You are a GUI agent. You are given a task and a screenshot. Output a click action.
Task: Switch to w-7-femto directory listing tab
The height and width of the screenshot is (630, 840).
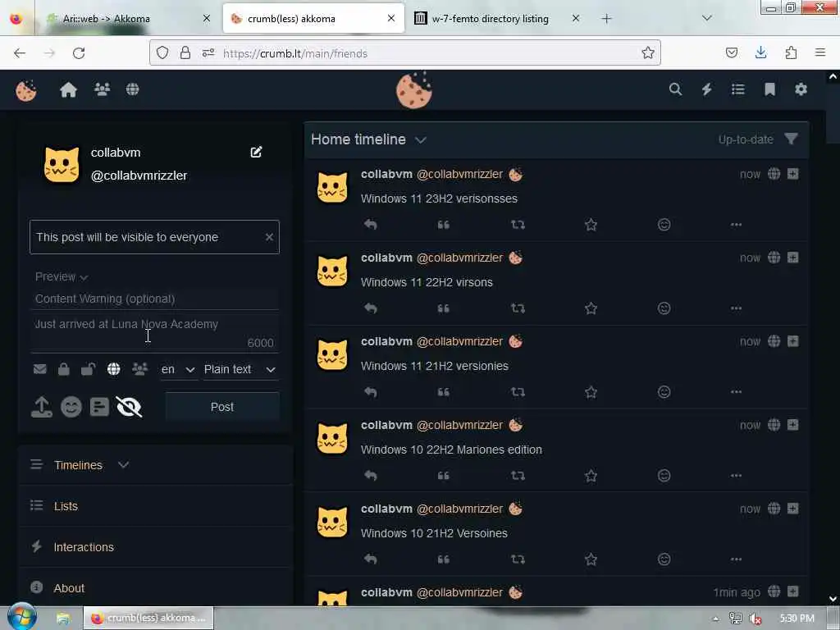click(x=496, y=19)
